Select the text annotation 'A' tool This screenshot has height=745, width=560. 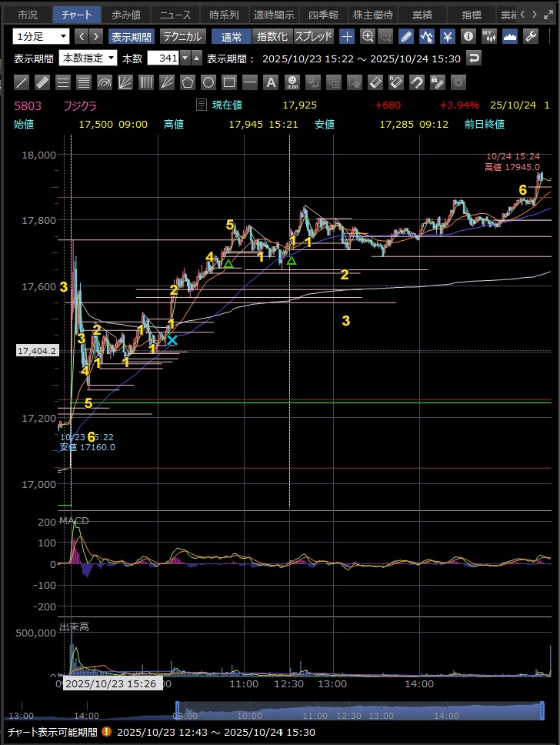(x=270, y=82)
